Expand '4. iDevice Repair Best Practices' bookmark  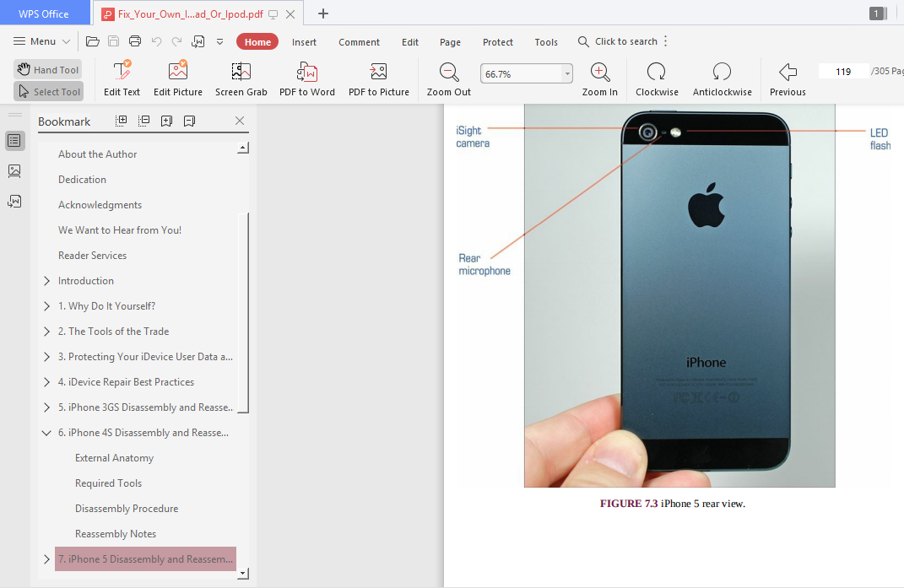click(x=46, y=382)
